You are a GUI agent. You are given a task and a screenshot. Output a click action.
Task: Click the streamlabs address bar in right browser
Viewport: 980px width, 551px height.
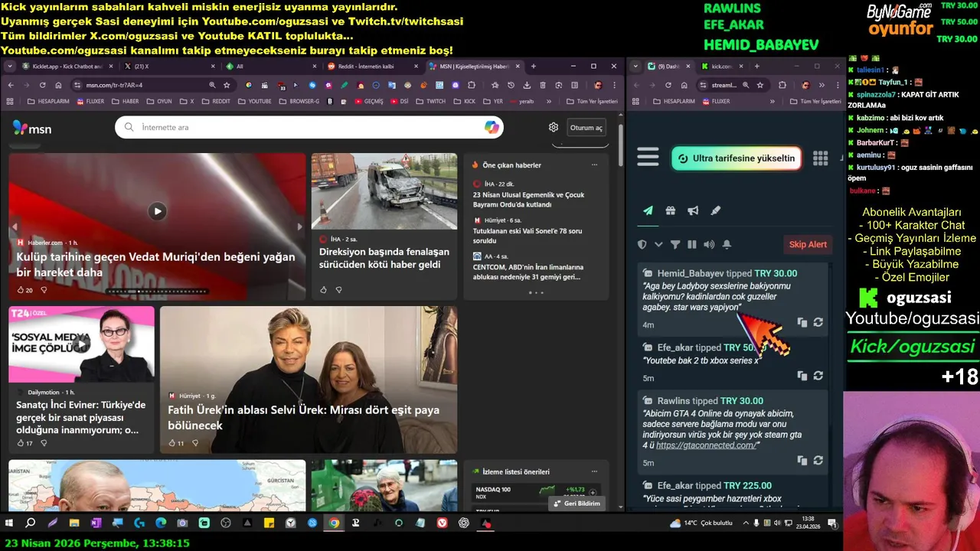(x=733, y=85)
